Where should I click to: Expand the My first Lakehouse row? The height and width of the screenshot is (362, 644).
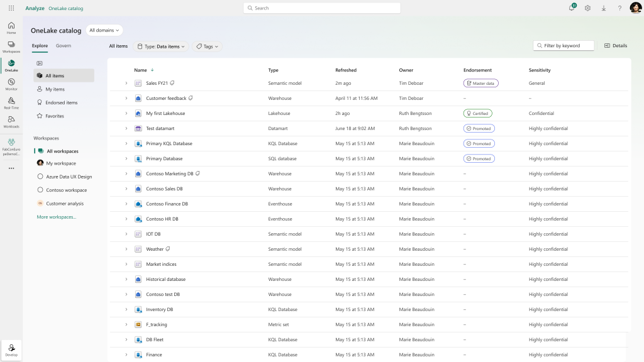point(126,113)
